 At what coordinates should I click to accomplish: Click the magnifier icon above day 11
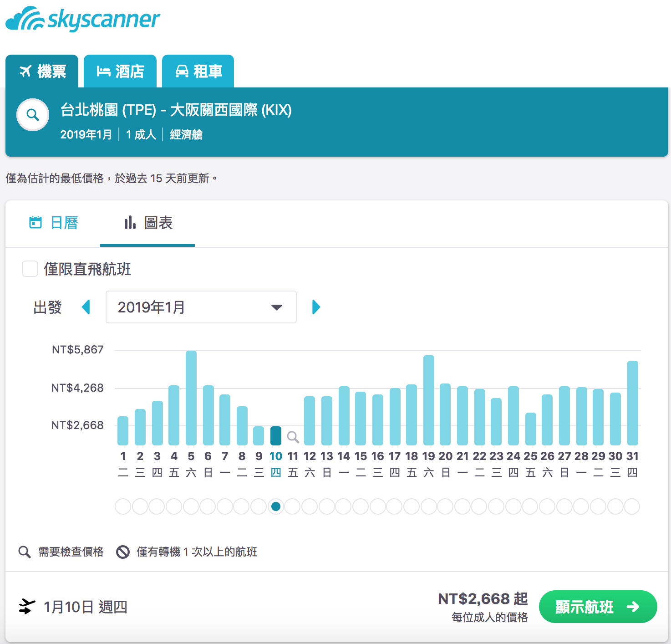293,437
